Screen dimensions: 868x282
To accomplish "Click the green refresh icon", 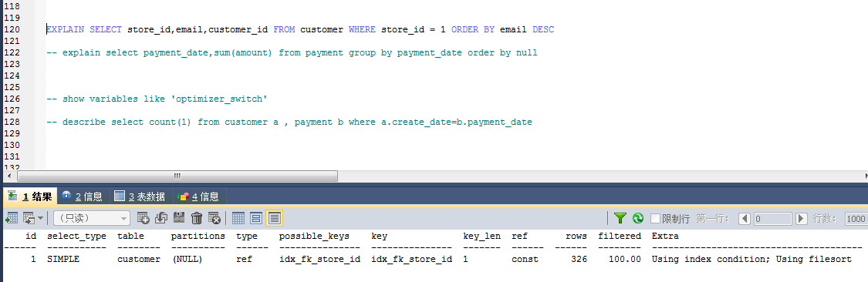I will coord(638,218).
